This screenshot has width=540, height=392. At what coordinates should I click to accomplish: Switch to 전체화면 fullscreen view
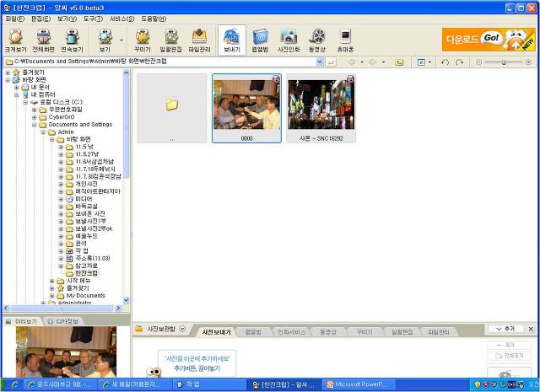click(43, 40)
